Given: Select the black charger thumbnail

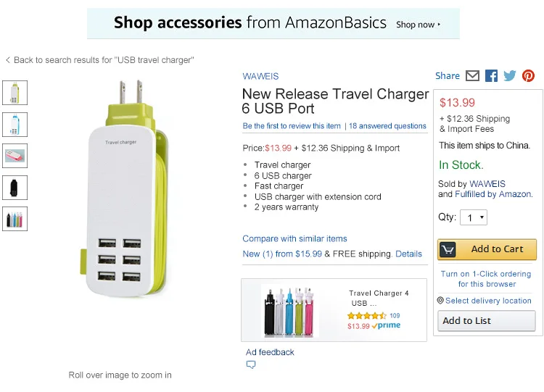Looking at the screenshot, I should pyautogui.click(x=15, y=188).
